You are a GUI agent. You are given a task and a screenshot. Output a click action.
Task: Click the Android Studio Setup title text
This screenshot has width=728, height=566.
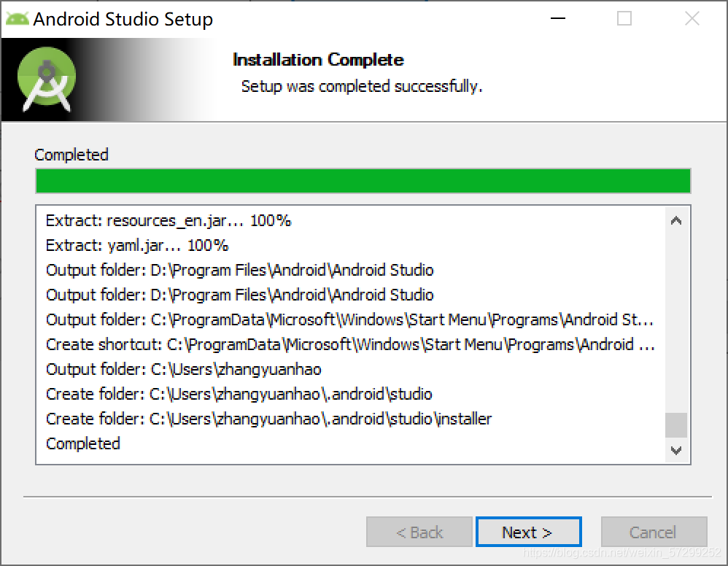(123, 19)
